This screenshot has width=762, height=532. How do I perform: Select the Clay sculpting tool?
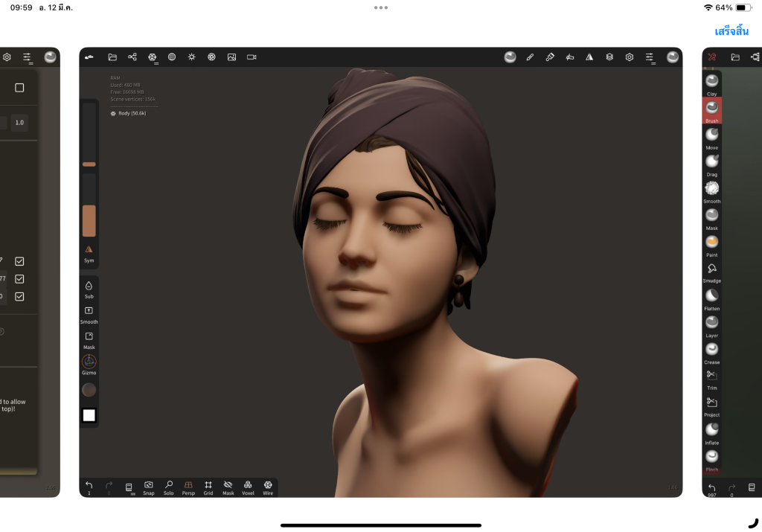[x=712, y=81]
